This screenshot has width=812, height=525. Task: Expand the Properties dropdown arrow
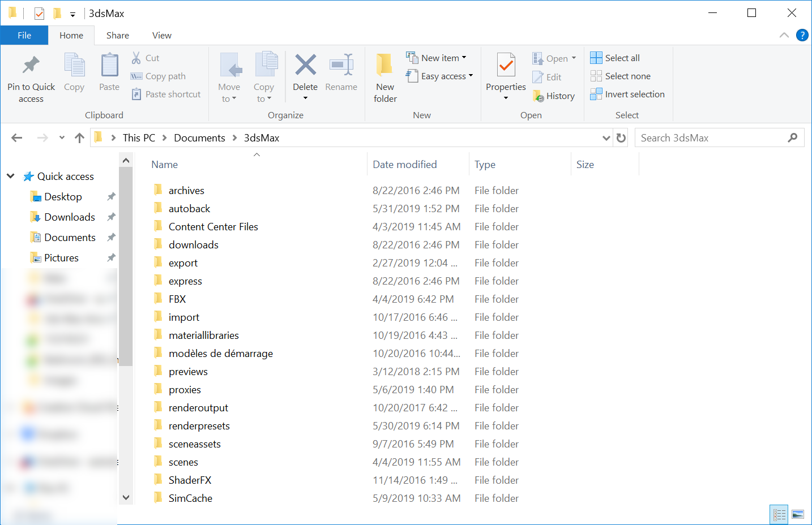[x=506, y=98]
